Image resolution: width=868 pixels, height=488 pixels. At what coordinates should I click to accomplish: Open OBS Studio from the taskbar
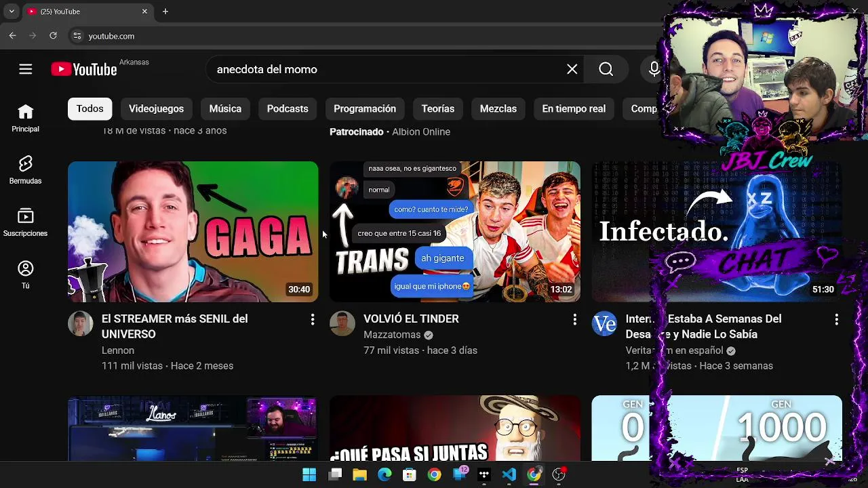(x=559, y=474)
